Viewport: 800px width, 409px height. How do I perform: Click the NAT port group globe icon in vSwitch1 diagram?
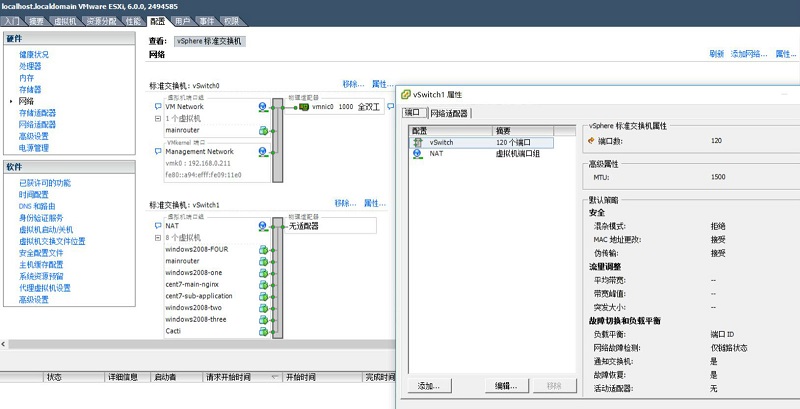[263, 226]
